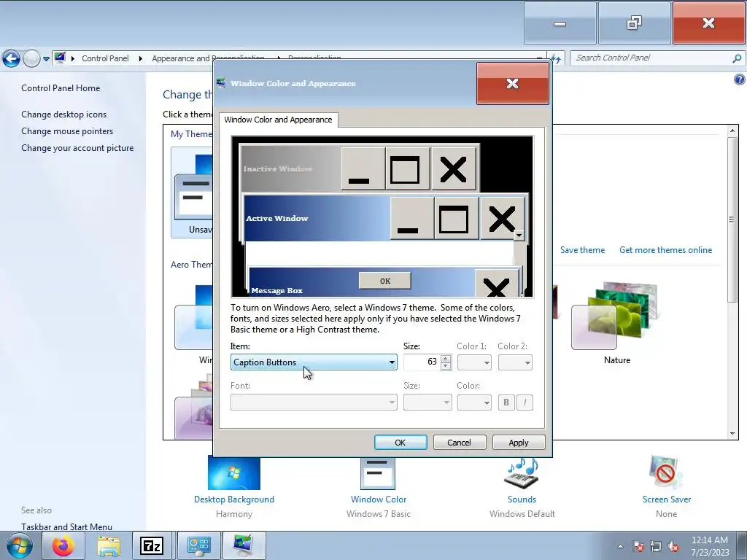Open the Item dropdown showing Caption Buttons
This screenshot has width=747, height=560.
(x=314, y=362)
